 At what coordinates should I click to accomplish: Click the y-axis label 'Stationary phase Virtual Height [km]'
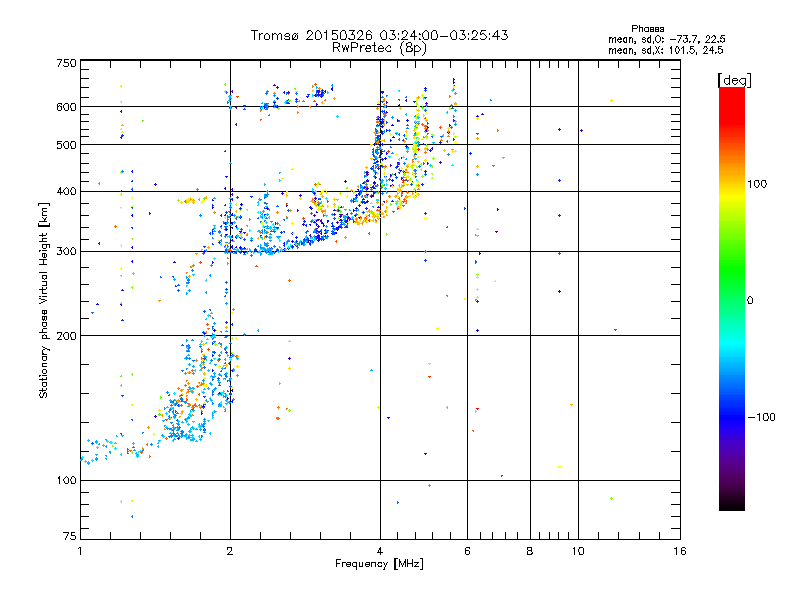(43, 300)
